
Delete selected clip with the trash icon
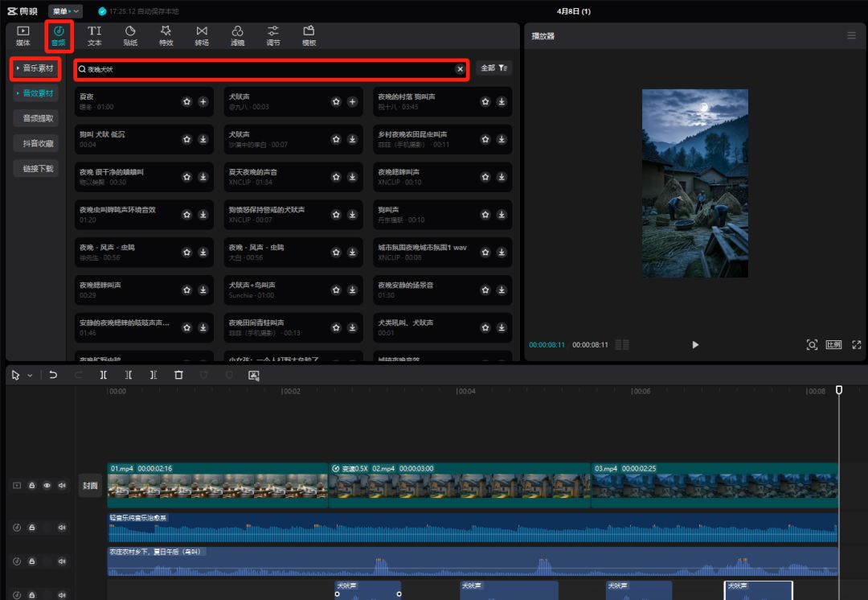[178, 375]
